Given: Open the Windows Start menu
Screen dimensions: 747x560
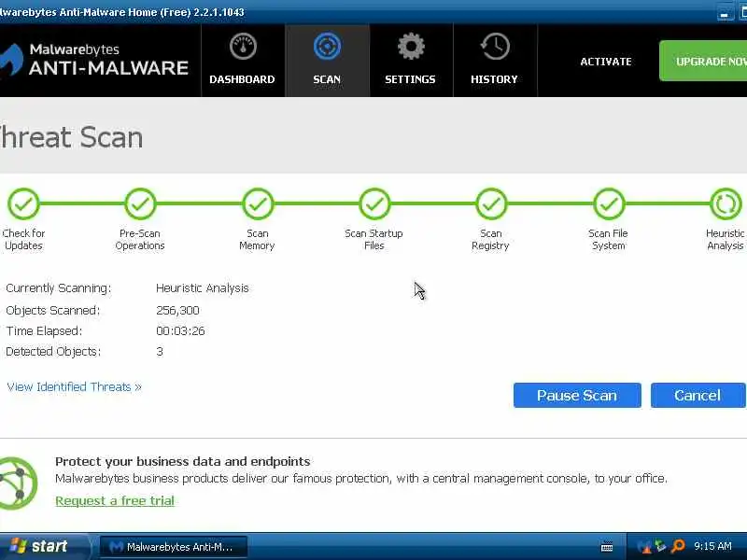Looking at the screenshot, I should pyautogui.click(x=44, y=546).
